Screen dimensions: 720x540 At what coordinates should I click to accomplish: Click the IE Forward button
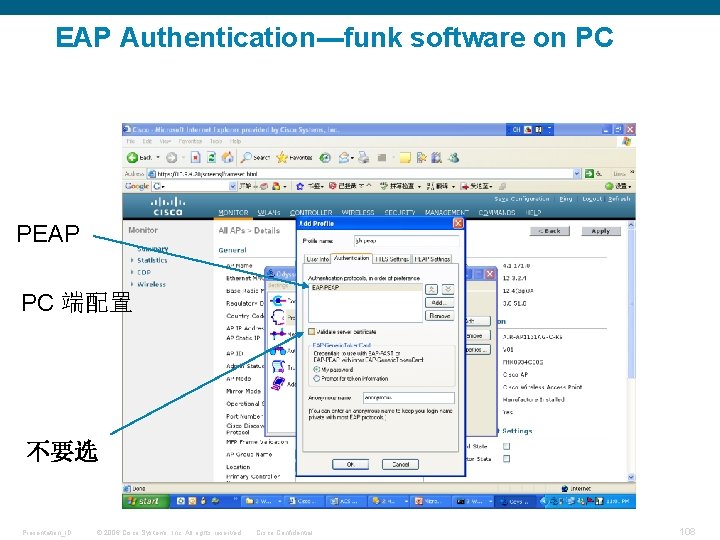[172, 158]
